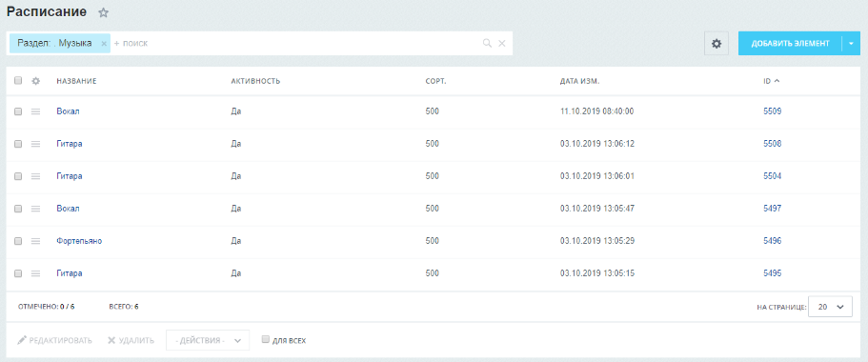This screenshot has width=868, height=362.
Task: Check the row with ID 5508
Action: [x=18, y=144]
